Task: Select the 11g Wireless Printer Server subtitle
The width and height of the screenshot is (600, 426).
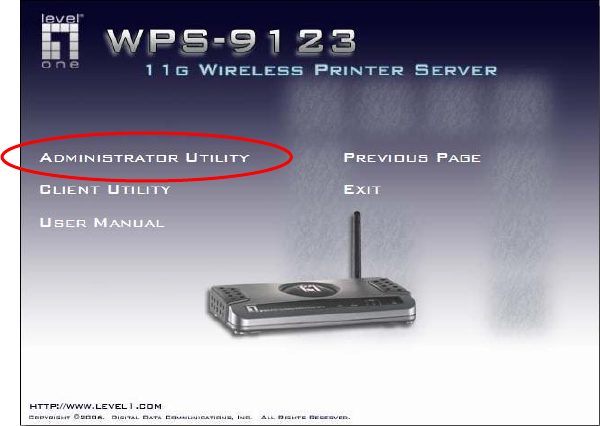Action: [321, 70]
